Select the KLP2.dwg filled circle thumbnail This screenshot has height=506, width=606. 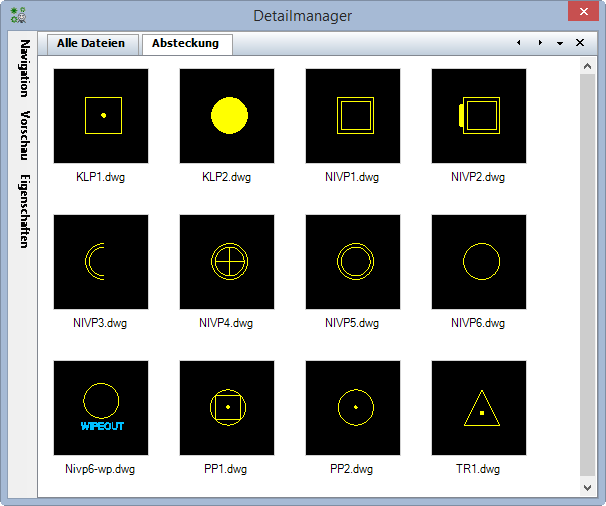pyautogui.click(x=227, y=116)
